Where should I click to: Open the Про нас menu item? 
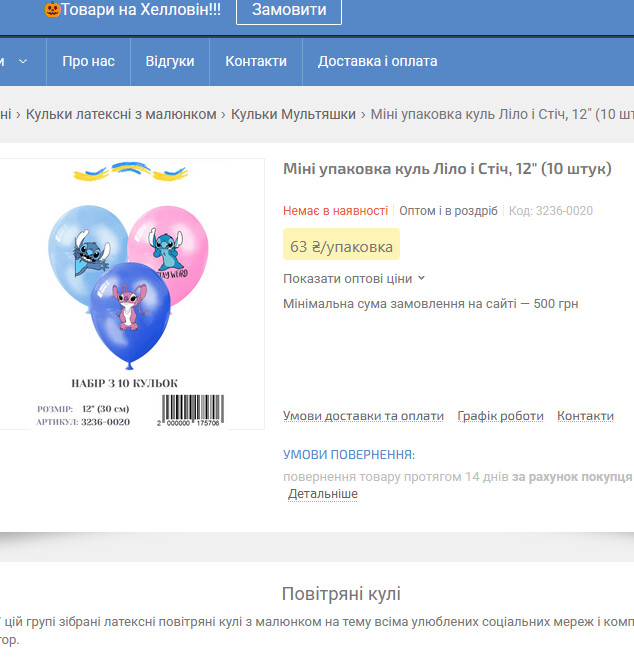[88, 62]
